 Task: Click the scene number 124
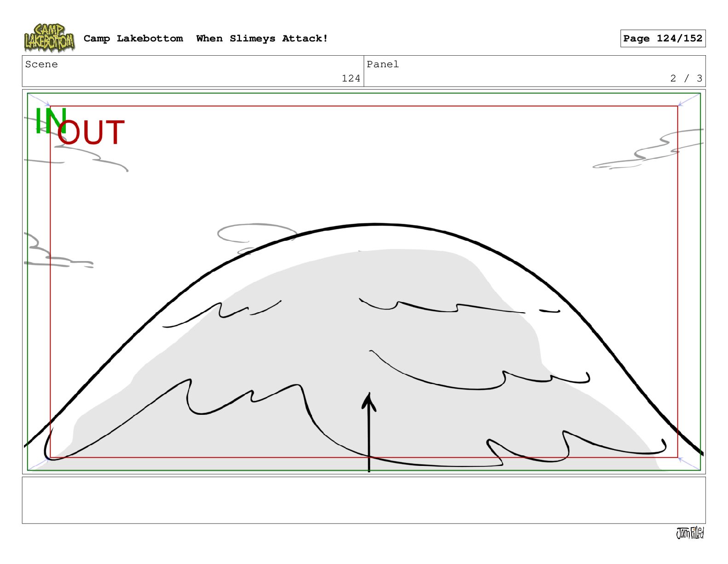[x=351, y=78]
